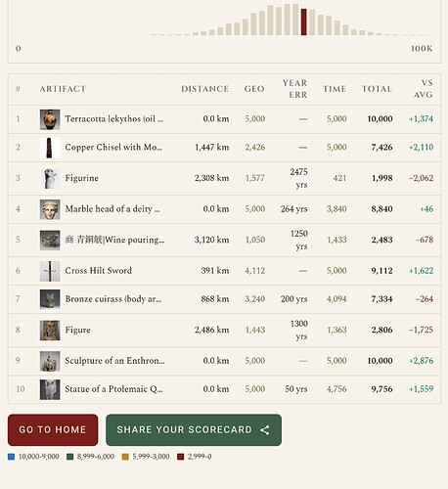448x489 pixels.
Task: Open the Cross Hilt Sword thumbnail
Action: click(50, 271)
